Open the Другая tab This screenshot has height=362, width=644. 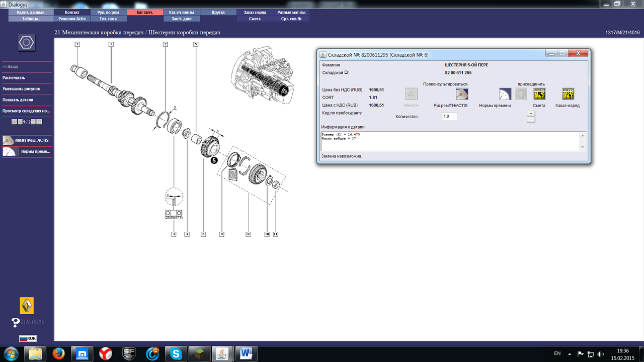pos(219,12)
